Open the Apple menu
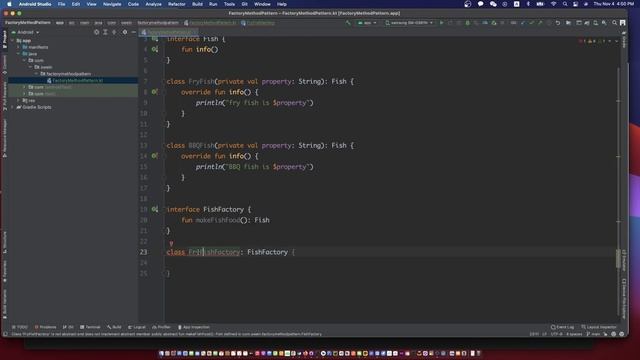640x360 pixels. pos(9,4)
